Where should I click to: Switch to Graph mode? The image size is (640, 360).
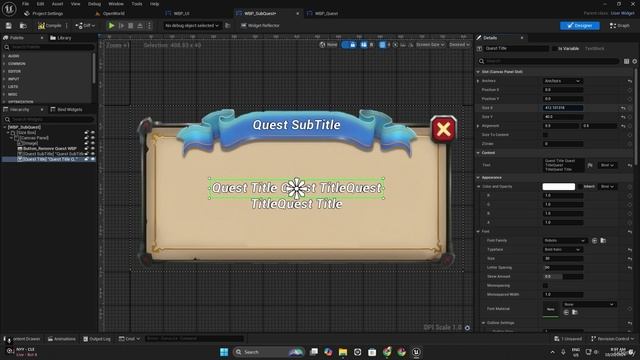click(x=620, y=26)
